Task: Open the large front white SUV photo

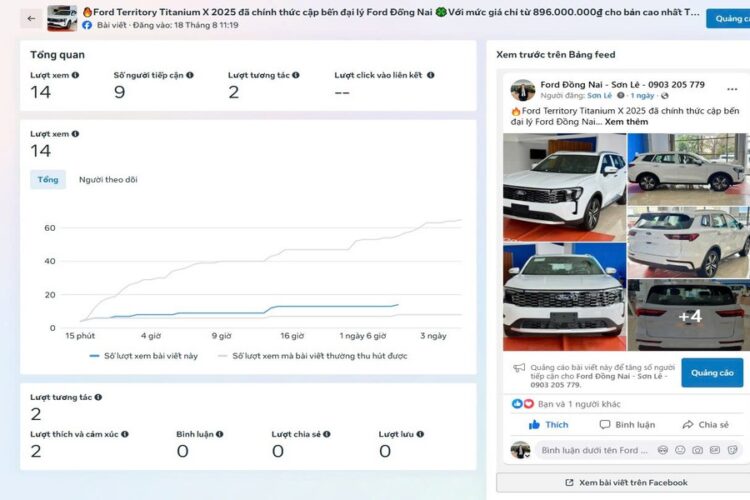Action: pyautogui.click(x=564, y=187)
